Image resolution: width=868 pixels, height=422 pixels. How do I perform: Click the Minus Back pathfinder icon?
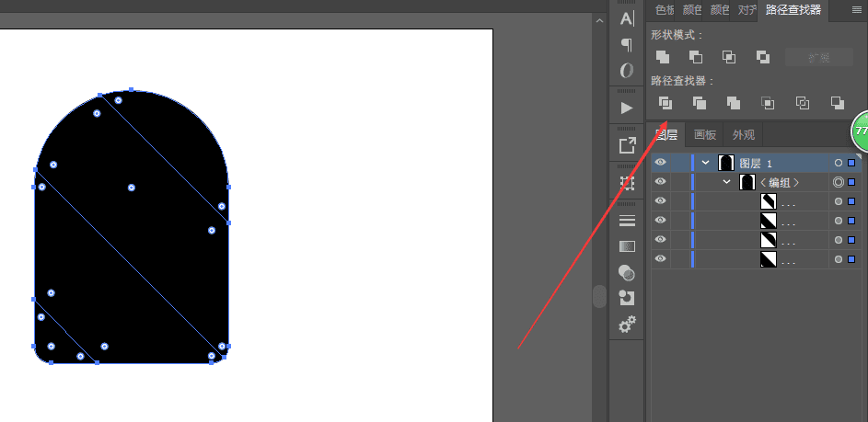tap(838, 103)
